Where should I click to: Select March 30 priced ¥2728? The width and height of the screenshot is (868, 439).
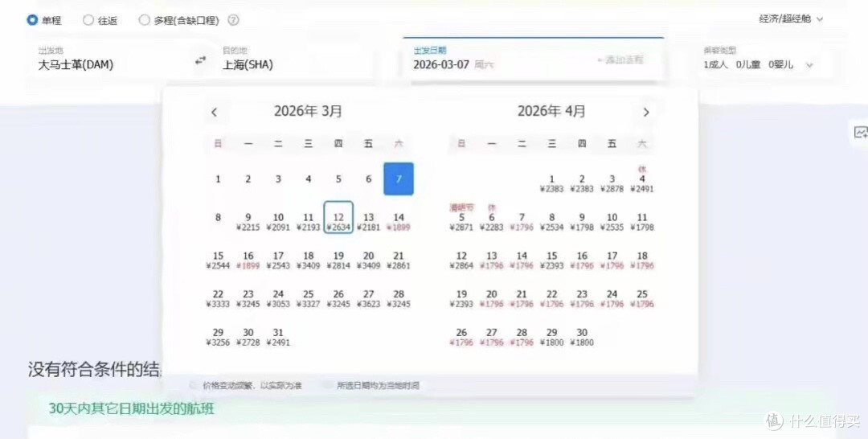[248, 337]
